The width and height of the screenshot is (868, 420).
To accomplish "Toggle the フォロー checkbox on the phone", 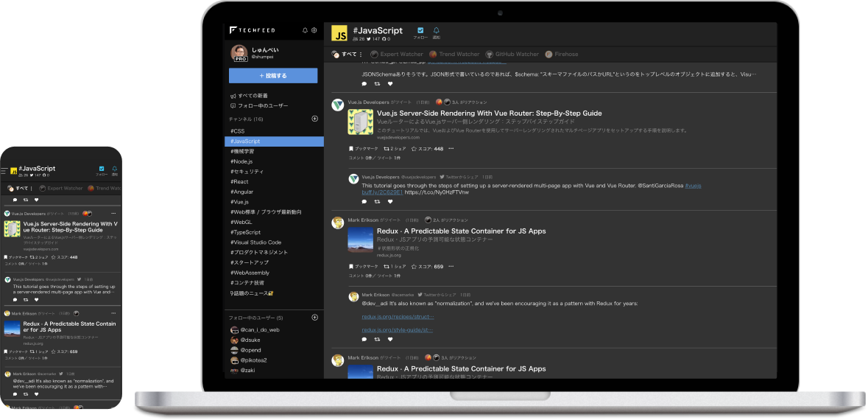I will point(102,170).
